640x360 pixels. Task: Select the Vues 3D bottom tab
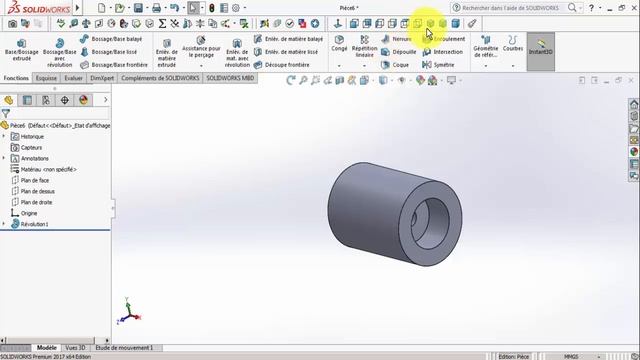(76, 348)
